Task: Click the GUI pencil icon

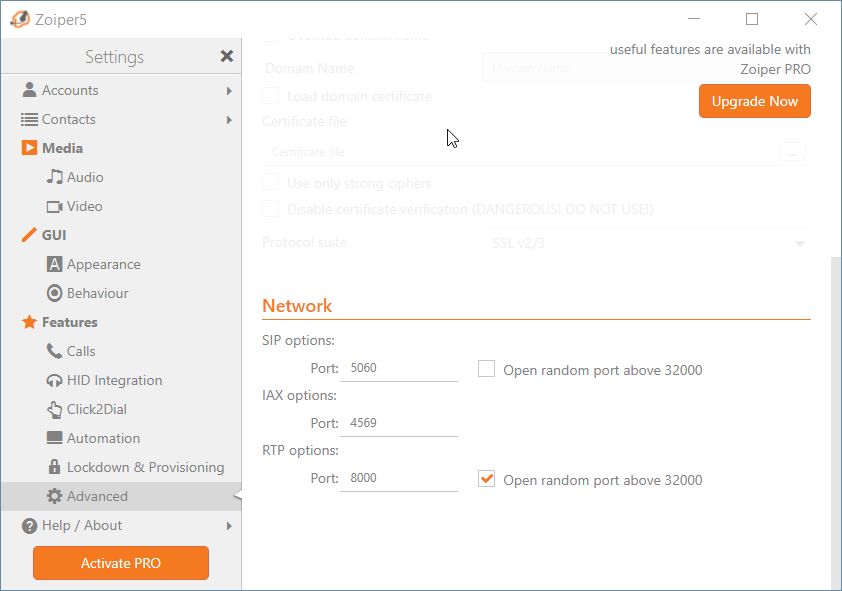Action: [29, 235]
